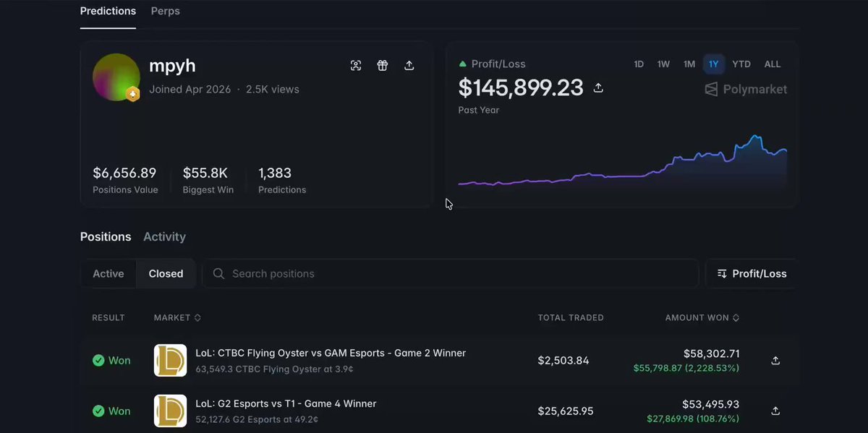Open the QR scan icon beside mpyh
Viewport: 868px width, 433px height.
pyautogui.click(x=356, y=66)
